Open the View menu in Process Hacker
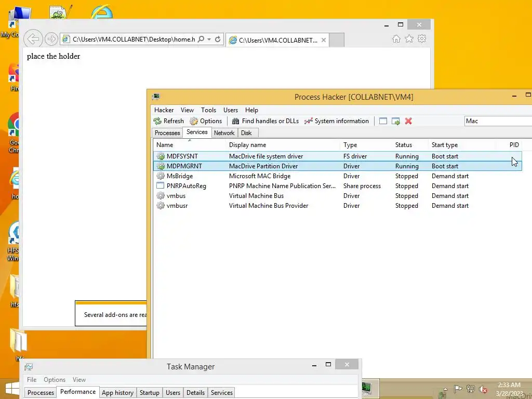 187,110
